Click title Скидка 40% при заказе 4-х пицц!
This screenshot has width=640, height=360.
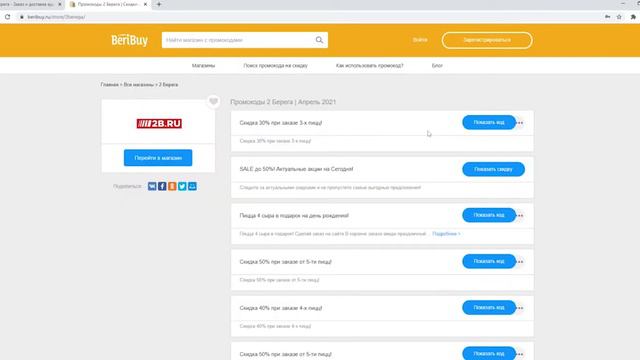coord(281,308)
